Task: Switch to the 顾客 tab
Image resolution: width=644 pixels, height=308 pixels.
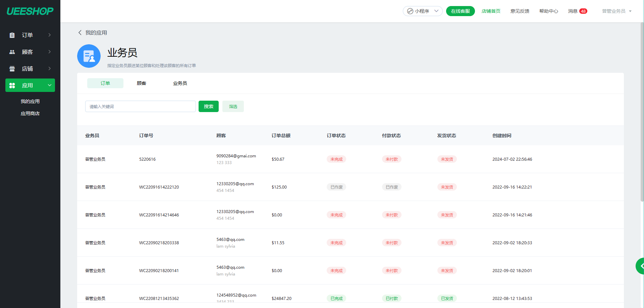Action: point(142,83)
